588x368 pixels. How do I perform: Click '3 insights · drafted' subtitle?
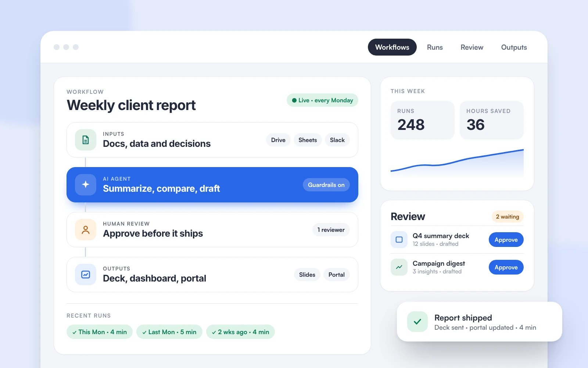pos(437,272)
